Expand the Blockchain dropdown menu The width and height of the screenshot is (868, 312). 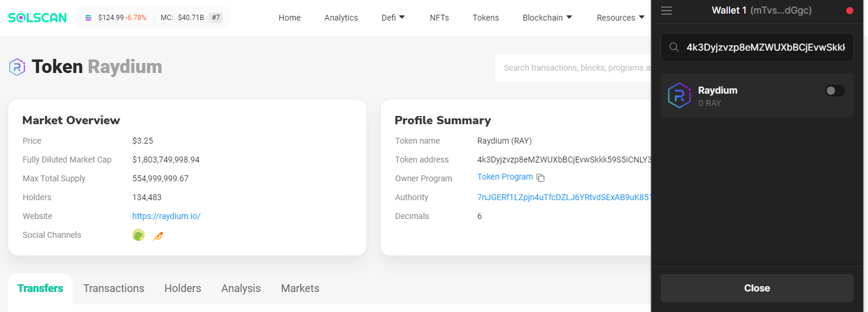coord(547,18)
